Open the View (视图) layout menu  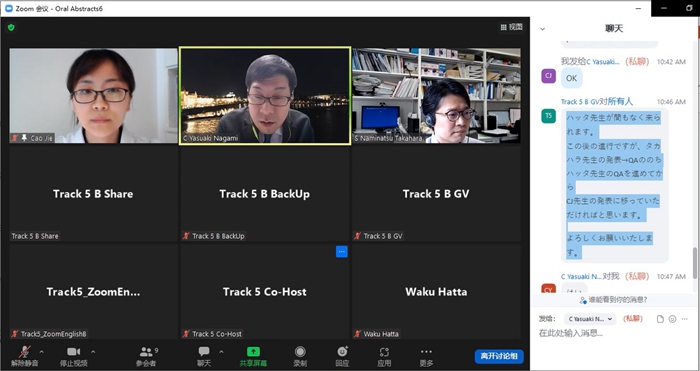pos(511,27)
